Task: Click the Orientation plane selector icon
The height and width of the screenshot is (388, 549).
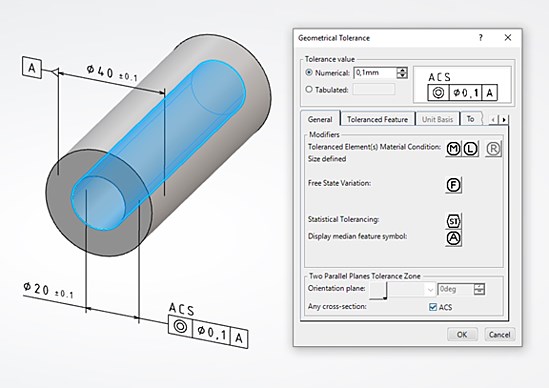Action: [378, 291]
